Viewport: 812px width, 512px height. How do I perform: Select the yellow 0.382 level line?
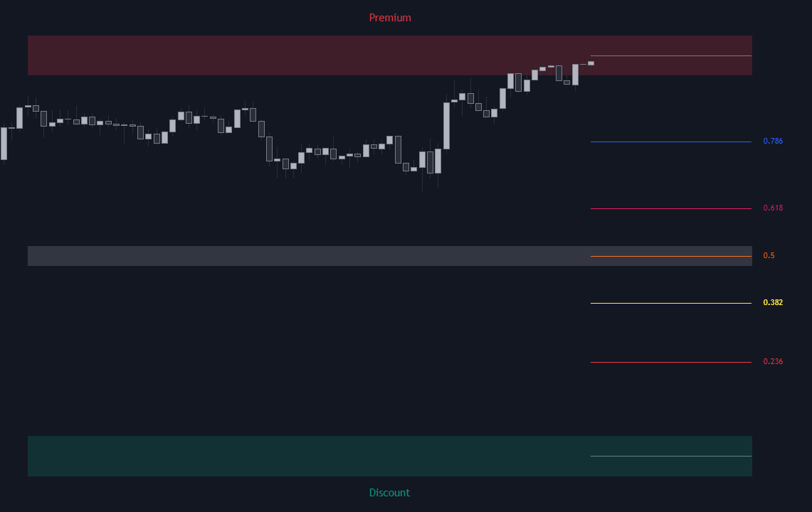[670, 304]
